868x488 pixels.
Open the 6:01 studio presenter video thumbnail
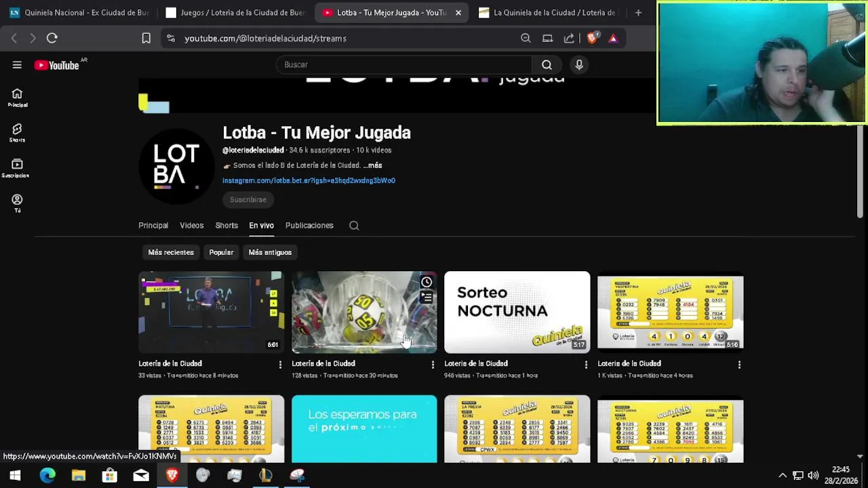pos(211,312)
